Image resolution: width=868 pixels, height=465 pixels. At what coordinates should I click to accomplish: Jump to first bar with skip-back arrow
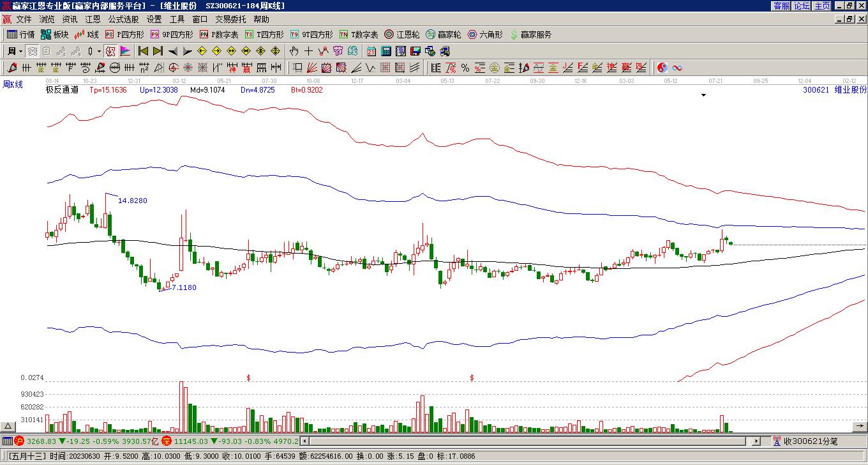[144, 51]
